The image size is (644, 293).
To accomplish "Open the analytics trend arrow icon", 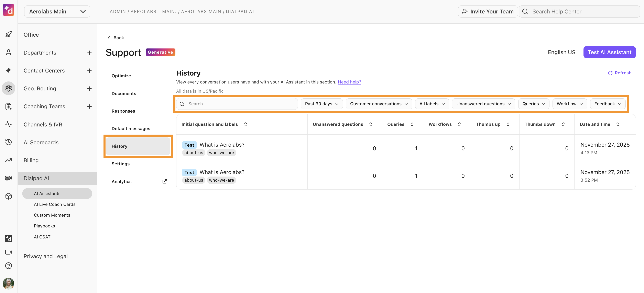I will click(9, 160).
